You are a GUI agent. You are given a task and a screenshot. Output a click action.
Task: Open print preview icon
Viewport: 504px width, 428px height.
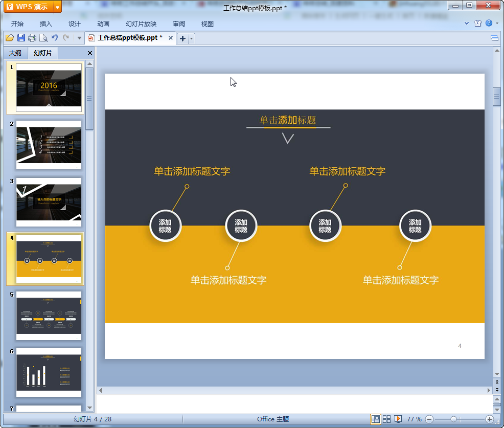(x=43, y=38)
